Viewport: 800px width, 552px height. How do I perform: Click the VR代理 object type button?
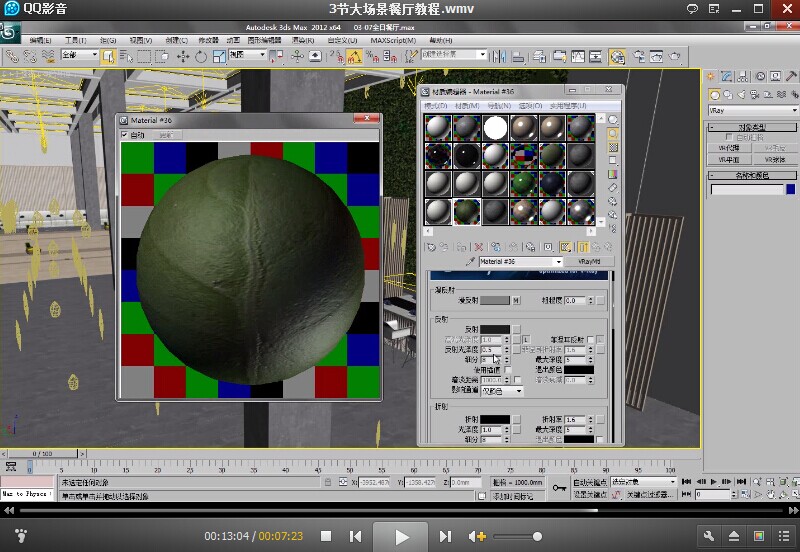click(x=729, y=148)
